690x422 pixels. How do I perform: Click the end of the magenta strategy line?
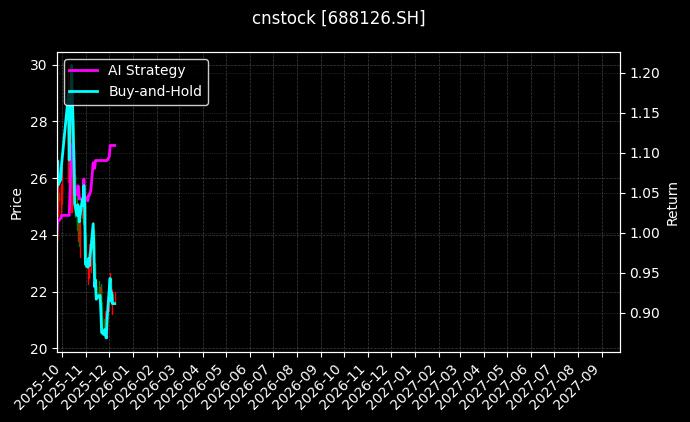coord(115,146)
